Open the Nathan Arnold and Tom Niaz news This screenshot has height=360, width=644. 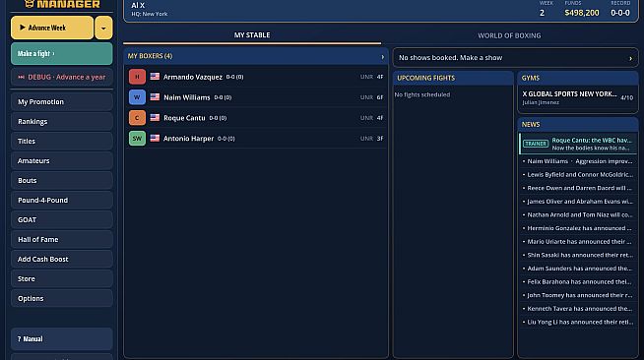coord(578,214)
